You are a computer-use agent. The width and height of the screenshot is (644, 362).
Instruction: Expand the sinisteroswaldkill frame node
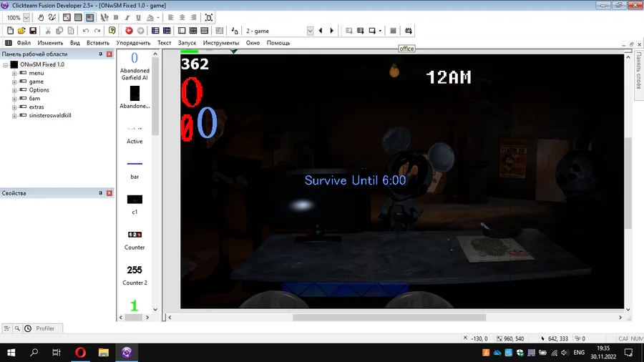(x=14, y=116)
